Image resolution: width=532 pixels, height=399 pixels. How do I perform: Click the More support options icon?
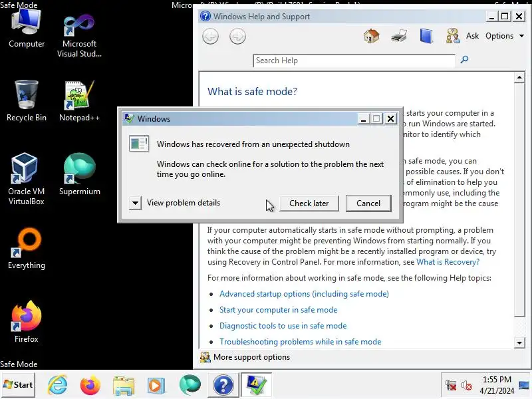[x=205, y=357]
